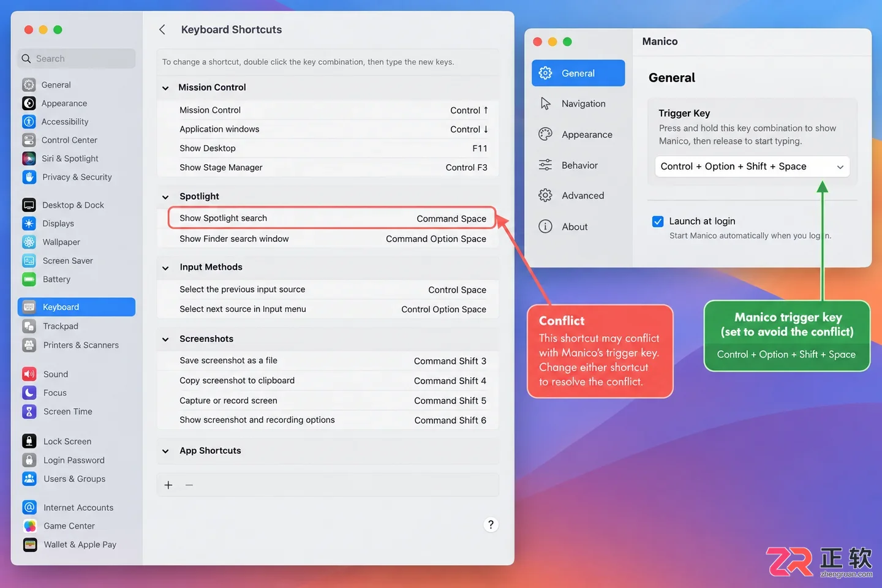The height and width of the screenshot is (588, 882).
Task: Open Lock Screen settings icon
Action: (x=29, y=441)
